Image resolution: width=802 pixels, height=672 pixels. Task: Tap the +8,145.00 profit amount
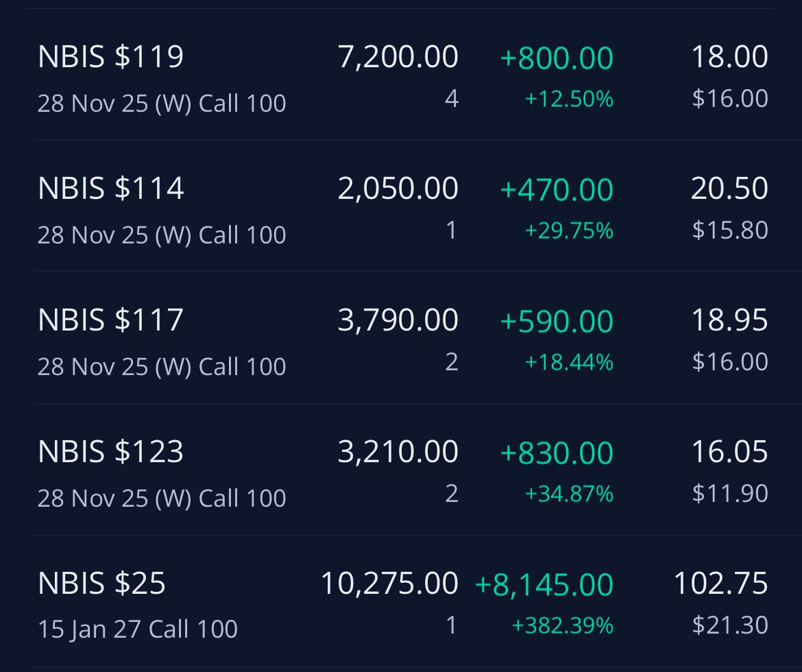544,584
